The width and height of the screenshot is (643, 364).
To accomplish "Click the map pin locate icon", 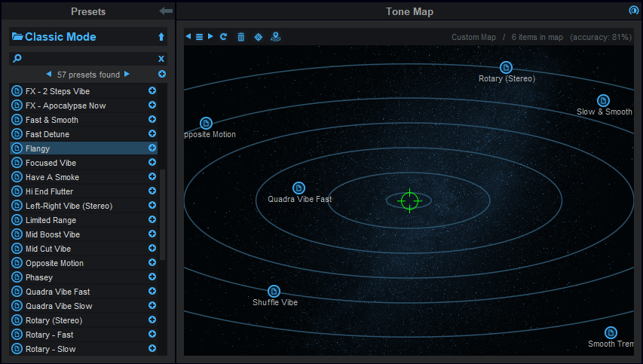I will click(276, 37).
